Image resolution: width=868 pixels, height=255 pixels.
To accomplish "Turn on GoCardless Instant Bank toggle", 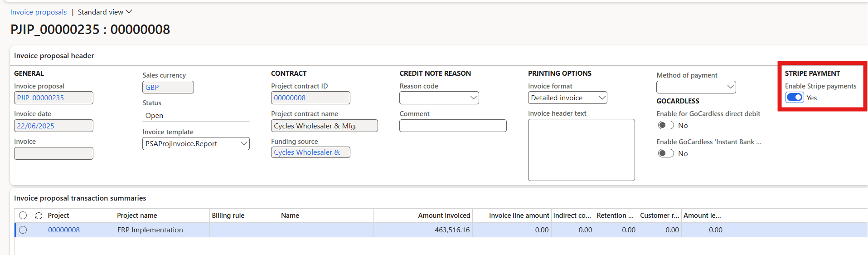I will [x=666, y=154].
